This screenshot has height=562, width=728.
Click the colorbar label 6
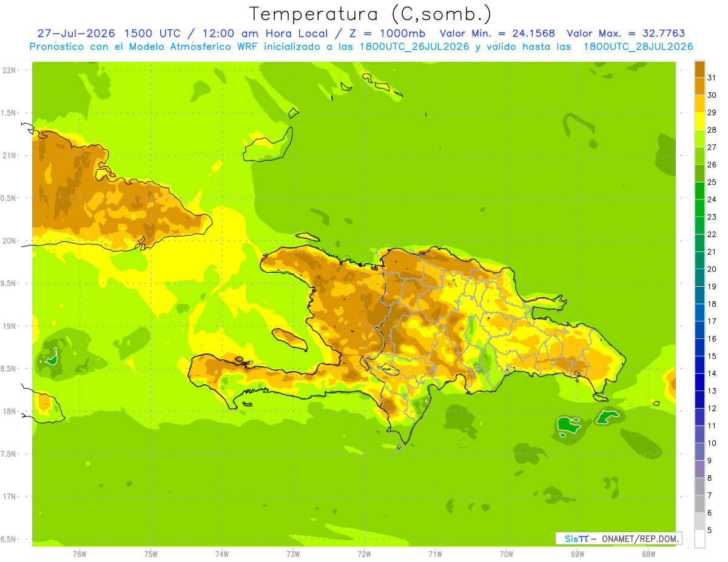(x=710, y=513)
